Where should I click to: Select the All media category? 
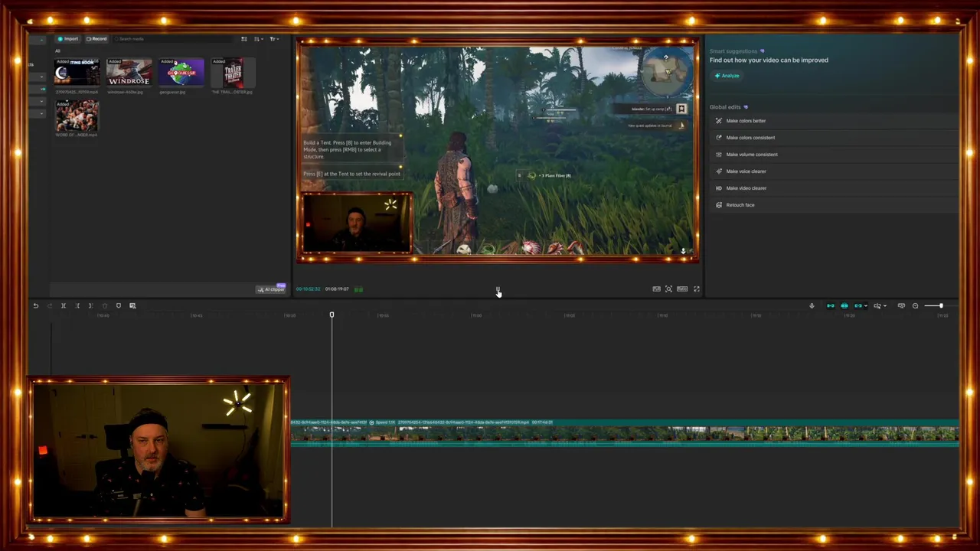pyautogui.click(x=57, y=51)
